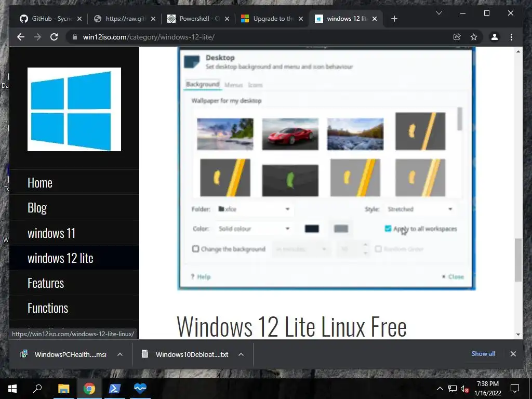Image resolution: width=532 pixels, height=399 pixels.
Task: Open the Home menu item
Action: (40, 183)
